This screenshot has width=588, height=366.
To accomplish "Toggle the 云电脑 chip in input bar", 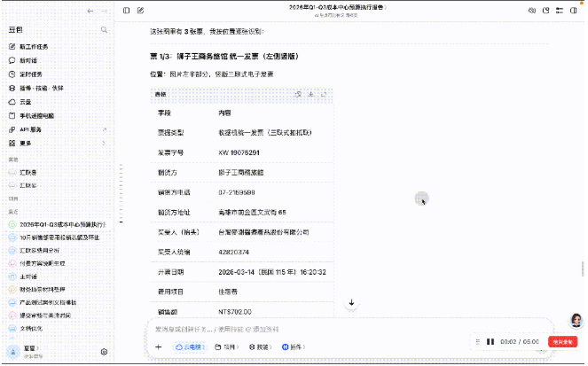I will tap(190, 347).
